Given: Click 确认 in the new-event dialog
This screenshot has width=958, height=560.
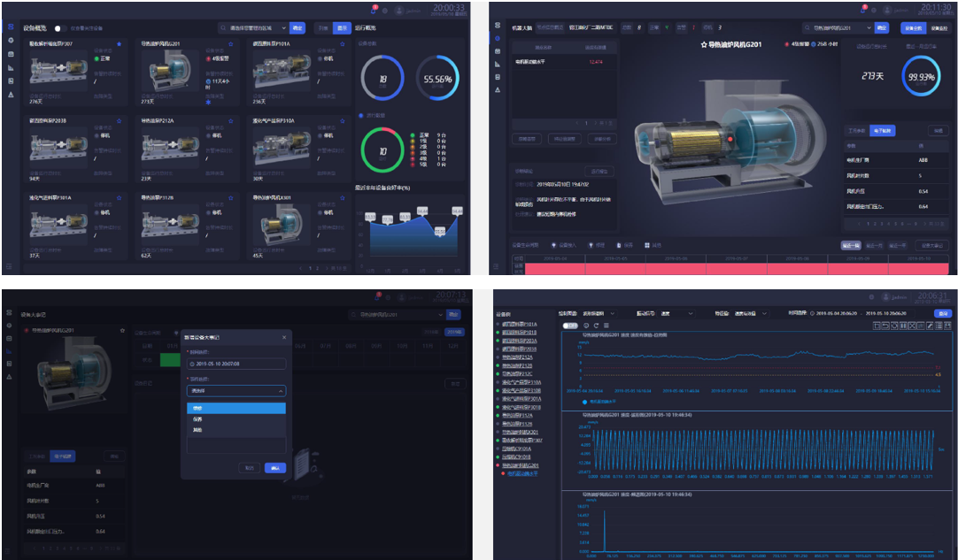Looking at the screenshot, I should pyautogui.click(x=275, y=468).
